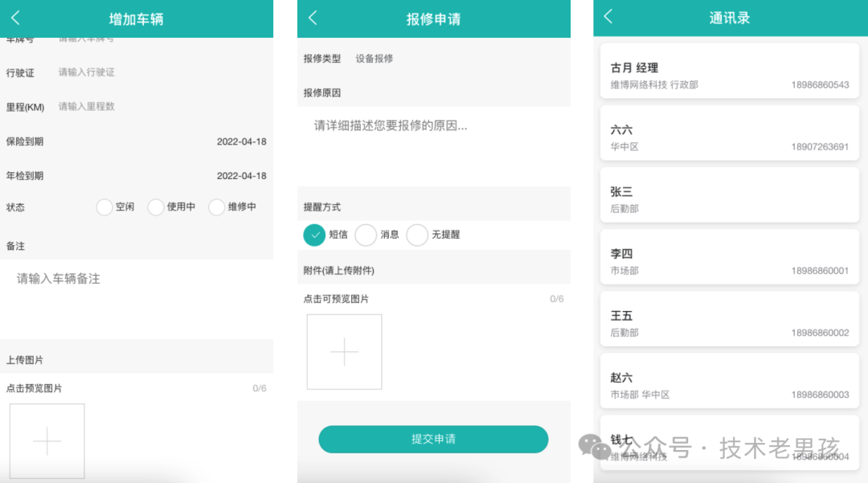Open 年检到期 date picker
This screenshot has width=868, height=483.
(x=241, y=176)
